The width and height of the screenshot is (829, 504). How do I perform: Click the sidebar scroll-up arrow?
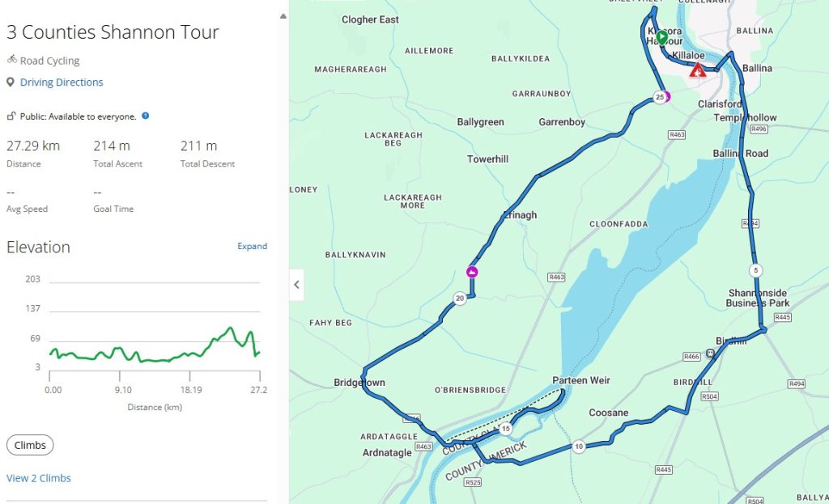[283, 15]
